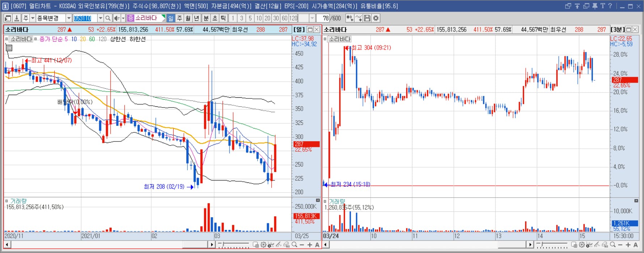Click the speaker icon next to stock code
Screen dimensions: 644x253
point(117,18)
